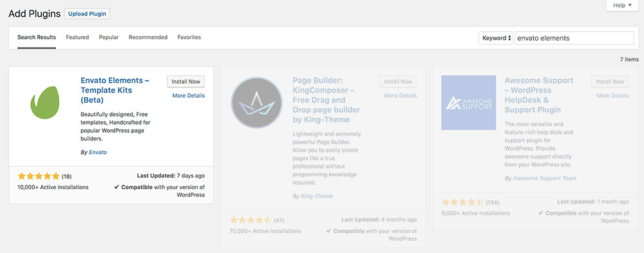Switch to the Featured tab
The width and height of the screenshot is (644, 253).
[x=77, y=37]
